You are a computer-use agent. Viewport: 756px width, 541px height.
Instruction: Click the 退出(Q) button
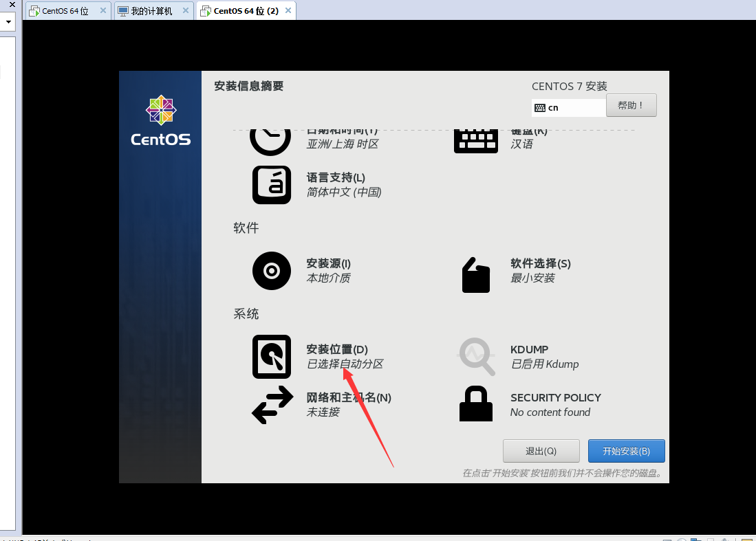[541, 451]
